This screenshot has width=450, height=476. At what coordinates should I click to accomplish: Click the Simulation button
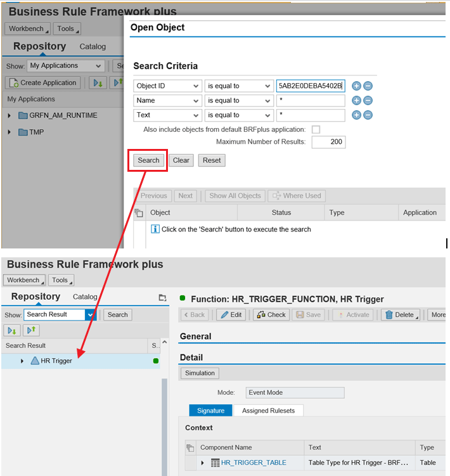(200, 373)
